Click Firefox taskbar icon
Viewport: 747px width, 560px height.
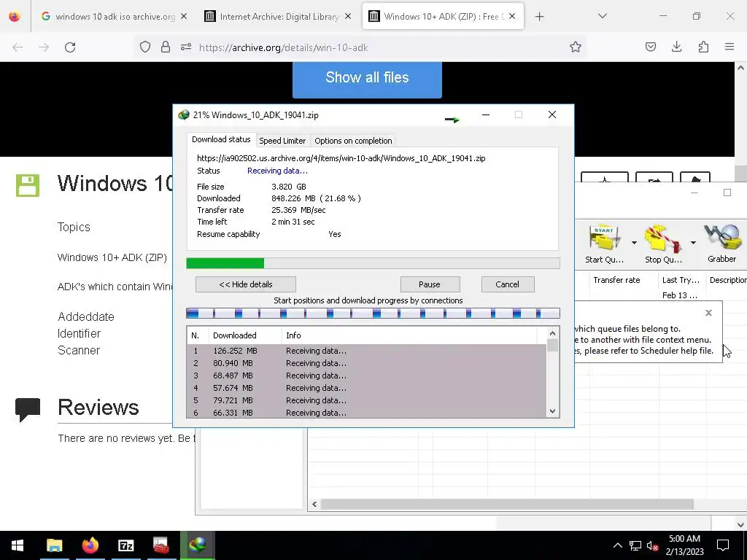pos(90,545)
